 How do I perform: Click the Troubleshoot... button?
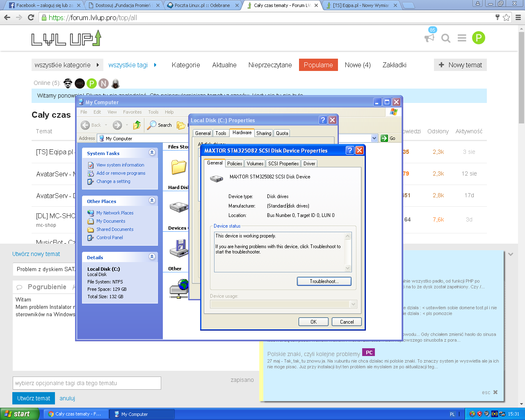[324, 281]
